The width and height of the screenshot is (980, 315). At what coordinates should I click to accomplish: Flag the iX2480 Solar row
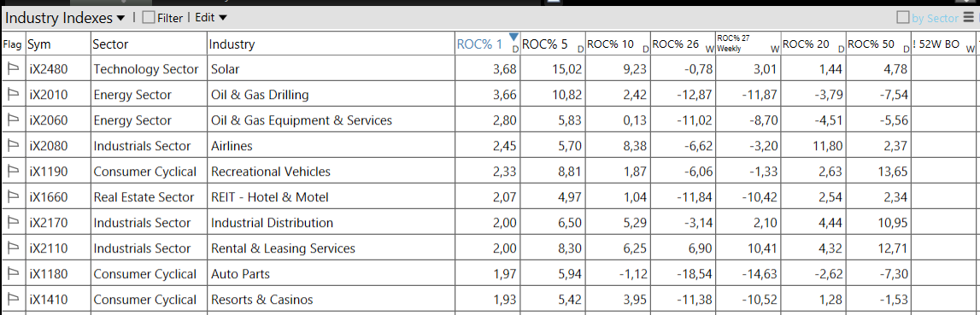[x=13, y=69]
